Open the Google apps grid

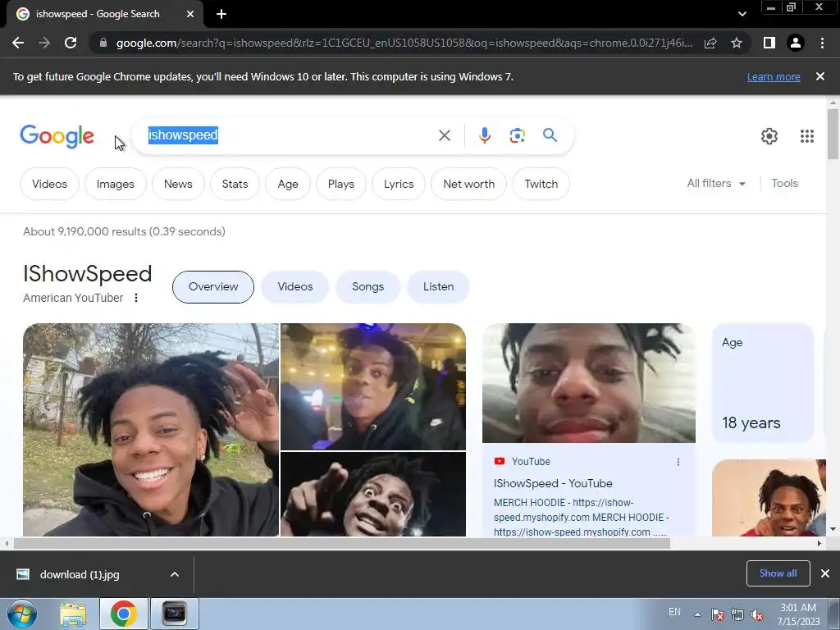pyautogui.click(x=807, y=136)
